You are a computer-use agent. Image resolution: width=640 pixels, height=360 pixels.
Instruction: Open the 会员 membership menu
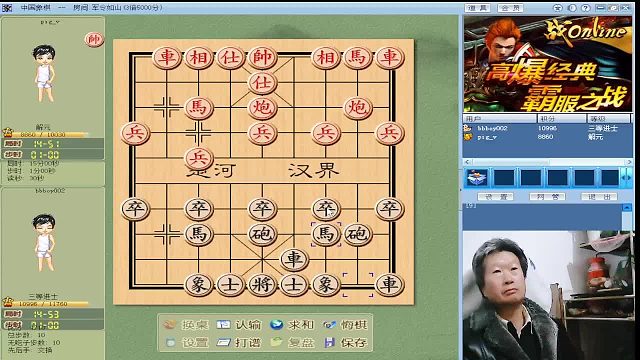[x=510, y=8]
